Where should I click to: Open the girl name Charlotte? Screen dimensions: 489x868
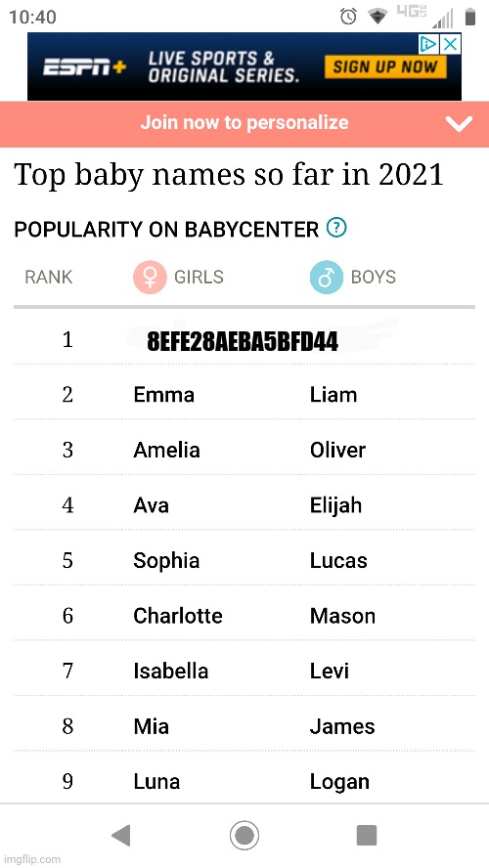[178, 616]
